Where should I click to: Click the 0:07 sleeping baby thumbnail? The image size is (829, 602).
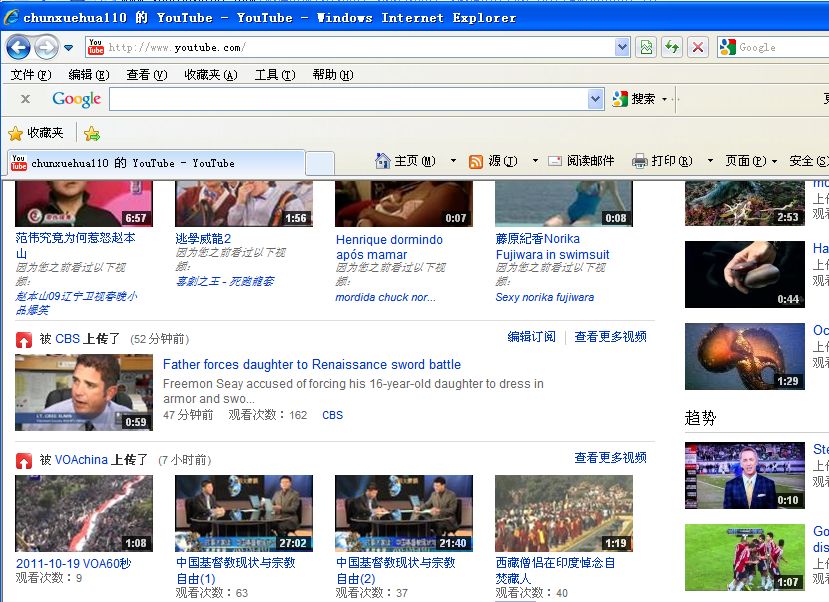[x=404, y=203]
